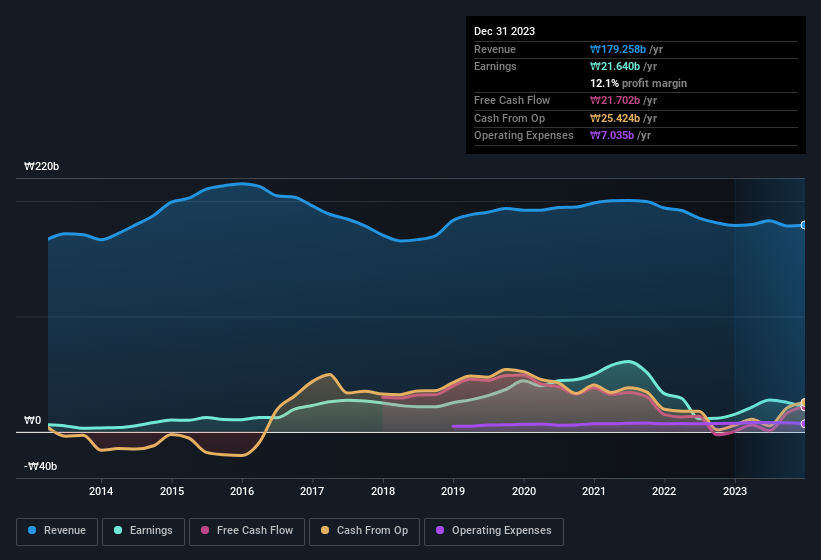Toggle the Revenue legend button
Image resolution: width=821 pixels, height=560 pixels.
tap(57, 531)
